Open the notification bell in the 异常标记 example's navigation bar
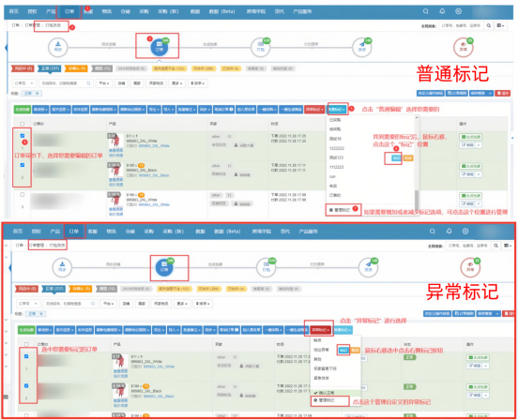Image resolution: width=518 pixels, height=420 pixels. pos(449,231)
